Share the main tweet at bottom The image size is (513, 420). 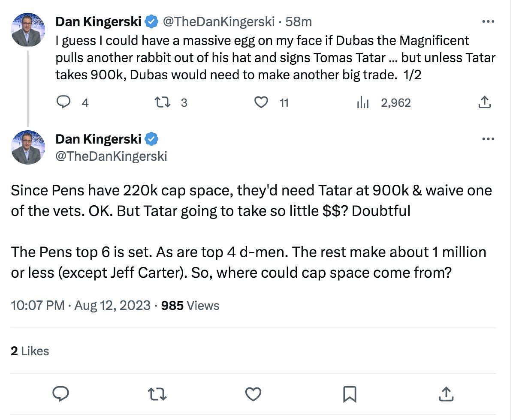pyautogui.click(x=446, y=393)
